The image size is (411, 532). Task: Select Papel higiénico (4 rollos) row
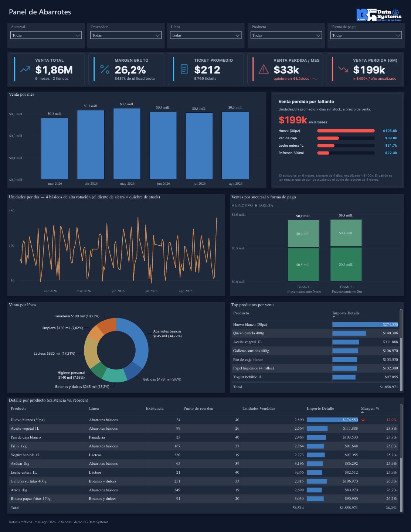(x=315, y=368)
